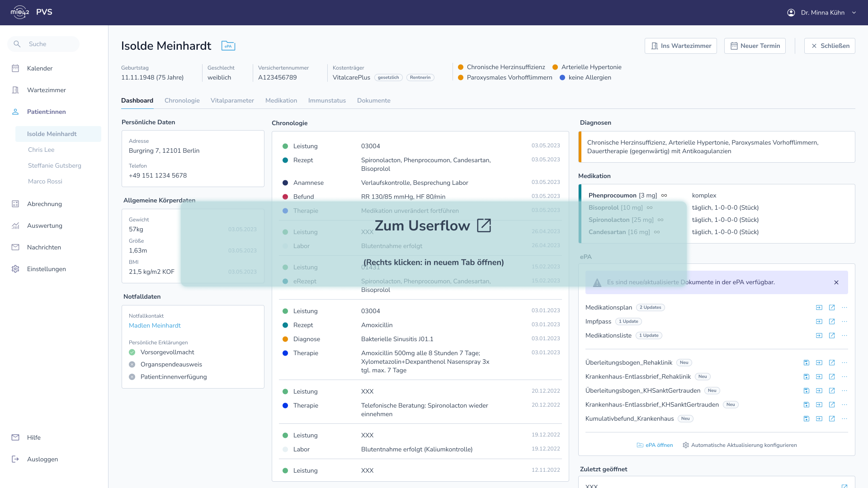Viewport: 868px width, 488px height.
Task: Click import icon for Krankenhaus-Entlassbrief_Rehaklinik
Action: (819, 377)
